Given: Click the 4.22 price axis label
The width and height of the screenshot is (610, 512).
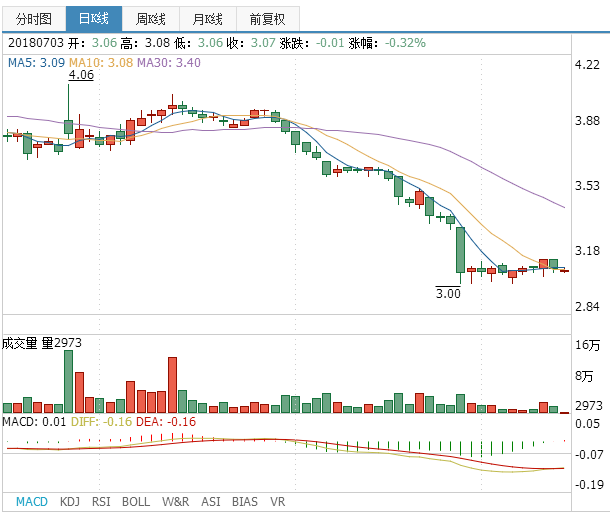Looking at the screenshot, I should pyautogui.click(x=587, y=65).
